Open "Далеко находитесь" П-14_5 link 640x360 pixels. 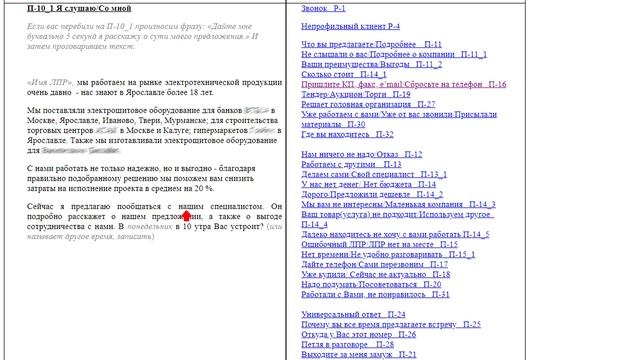coord(395,234)
